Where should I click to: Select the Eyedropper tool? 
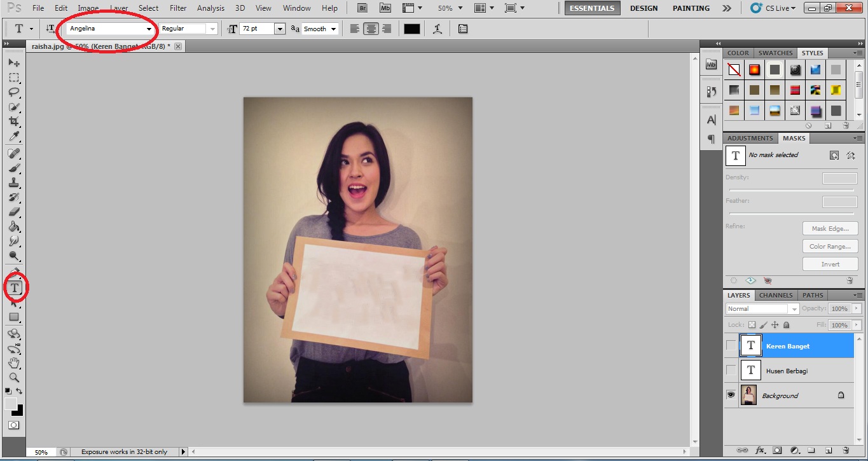(14, 136)
